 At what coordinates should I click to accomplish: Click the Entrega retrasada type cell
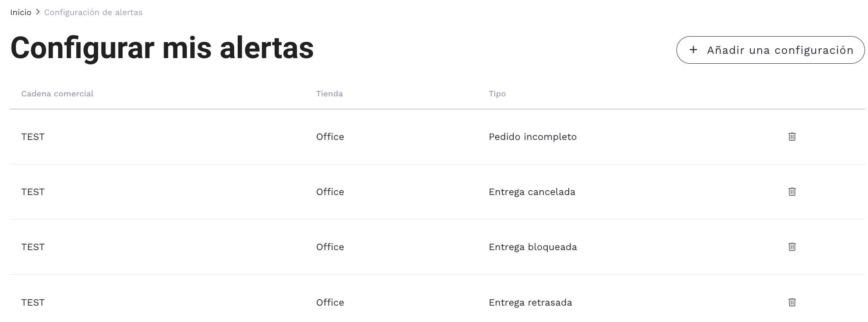pos(530,303)
